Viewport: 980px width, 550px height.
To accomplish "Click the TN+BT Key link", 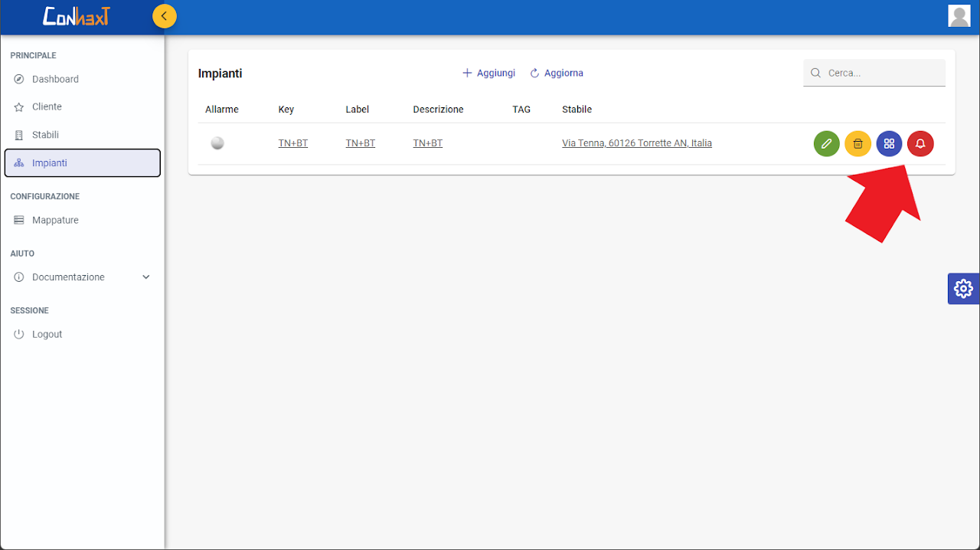I will 292,143.
